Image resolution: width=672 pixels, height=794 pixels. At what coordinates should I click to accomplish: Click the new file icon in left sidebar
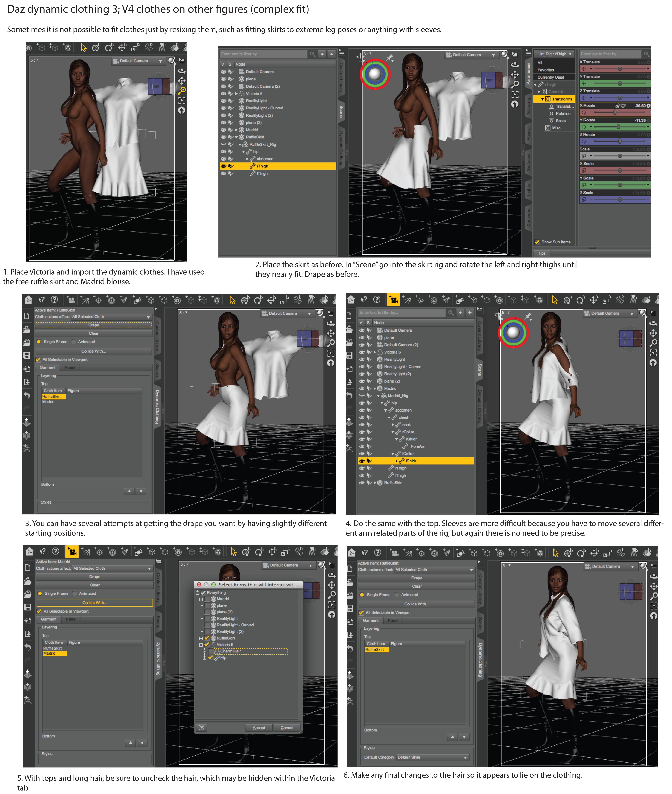(27, 316)
